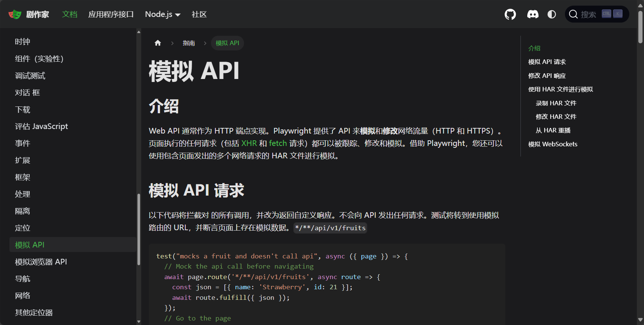Jump to 模拟 API 请求 in contents

coord(547,62)
